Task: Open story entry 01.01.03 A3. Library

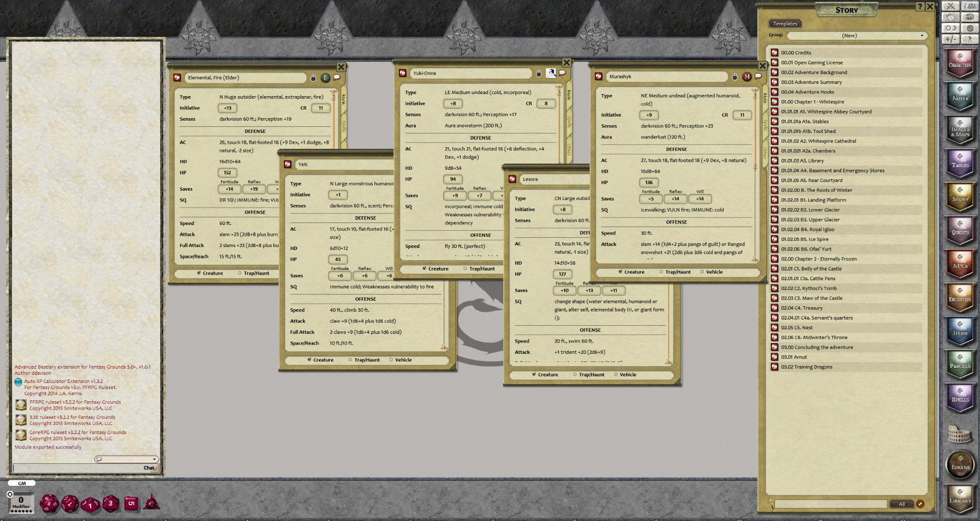Action: point(802,161)
